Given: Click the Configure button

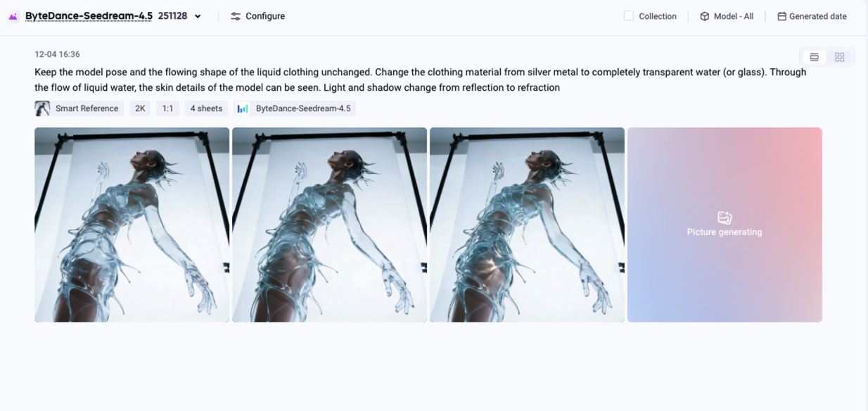Looking at the screenshot, I should pos(257,16).
